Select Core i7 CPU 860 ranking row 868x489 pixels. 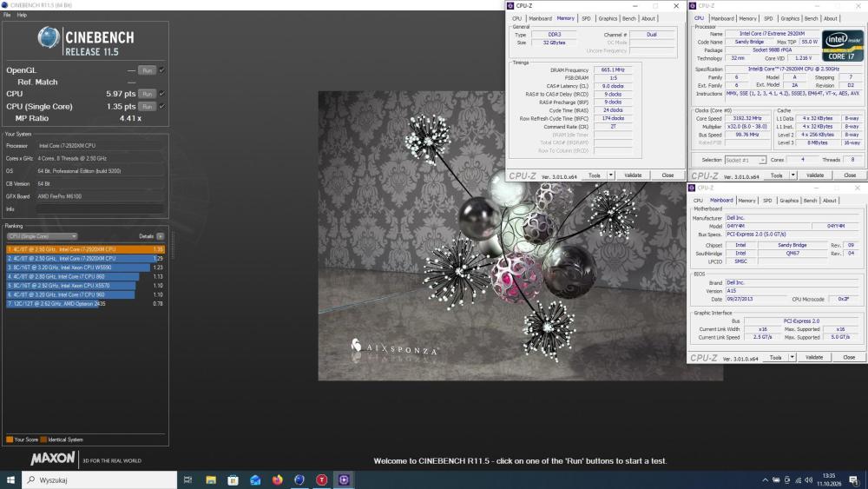85,276
